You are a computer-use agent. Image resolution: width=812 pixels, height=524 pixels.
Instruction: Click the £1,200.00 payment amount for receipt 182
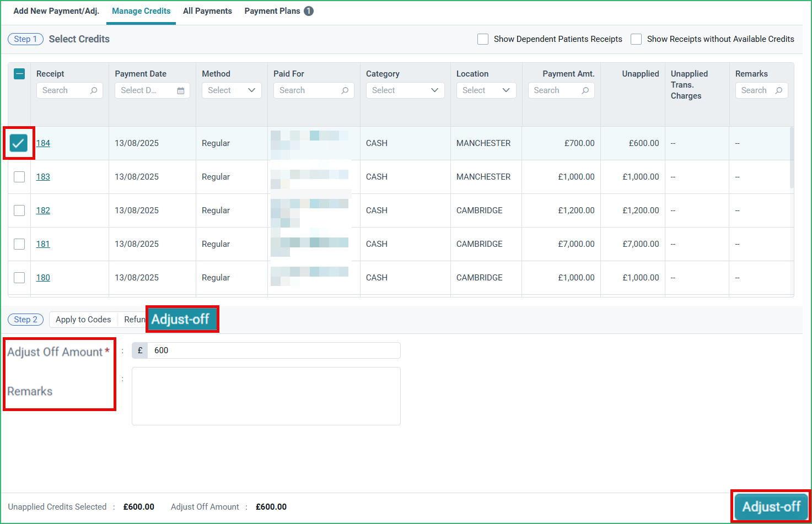[x=576, y=210]
